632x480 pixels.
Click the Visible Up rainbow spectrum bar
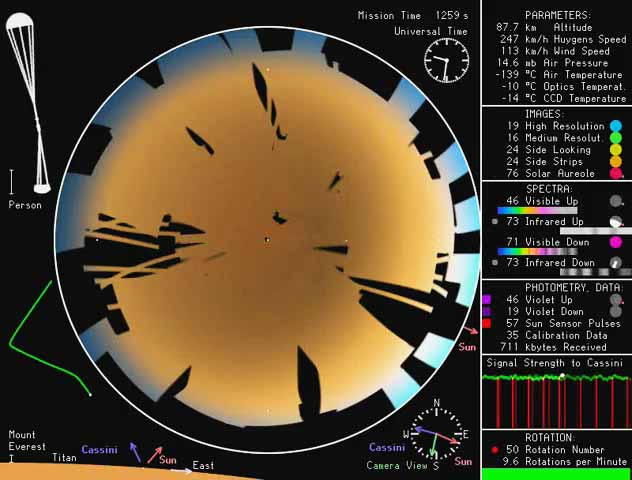click(537, 210)
